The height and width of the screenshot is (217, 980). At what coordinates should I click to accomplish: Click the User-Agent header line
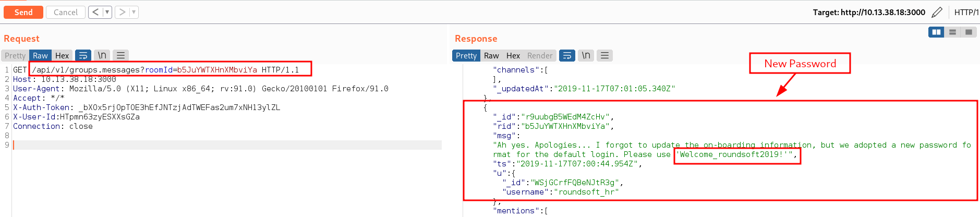(x=201, y=89)
